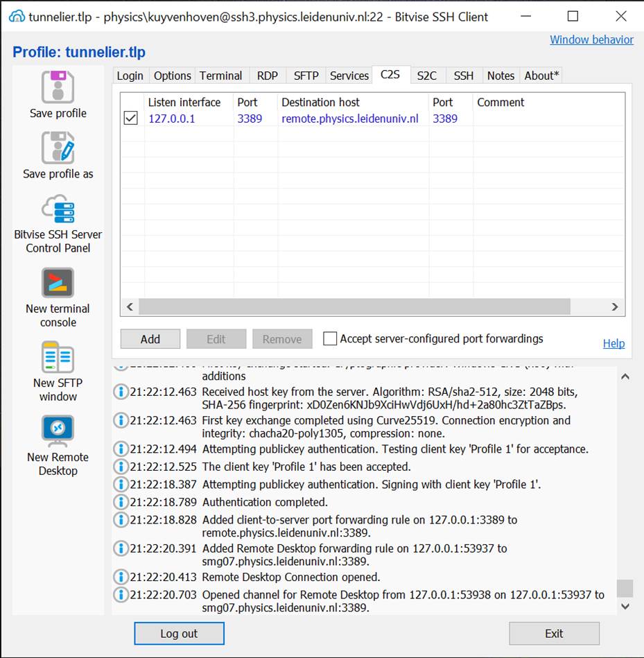Open a New terminal console
This screenshot has height=658, width=644.
coord(58,283)
